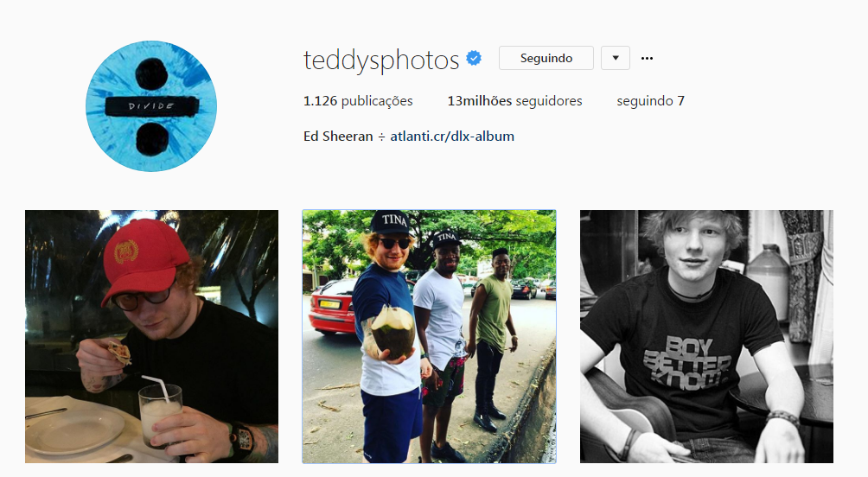Click the Seguindo button

pyautogui.click(x=546, y=58)
